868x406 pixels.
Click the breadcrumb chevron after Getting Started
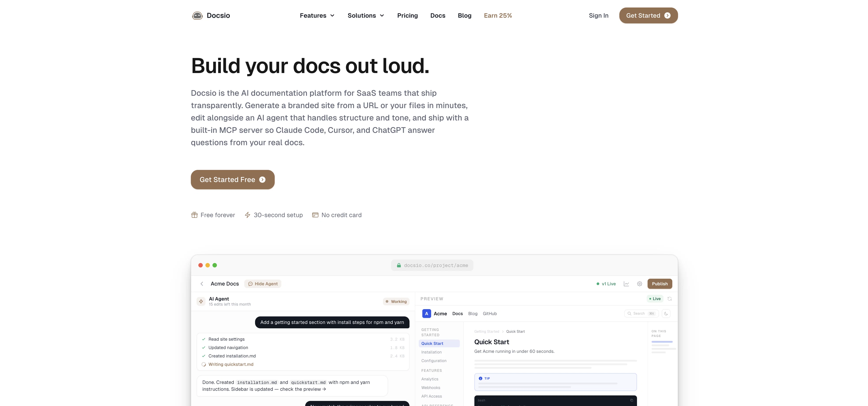tap(503, 332)
